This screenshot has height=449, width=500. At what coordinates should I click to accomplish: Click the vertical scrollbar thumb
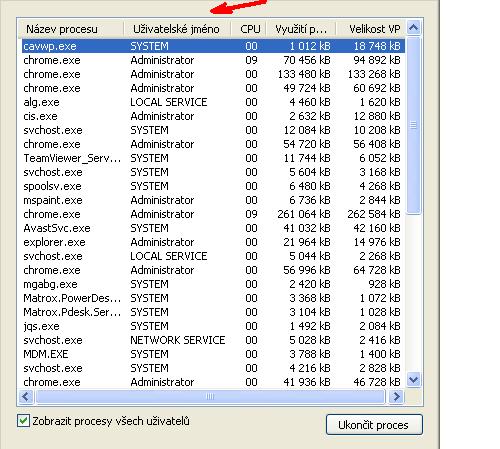coord(414,125)
